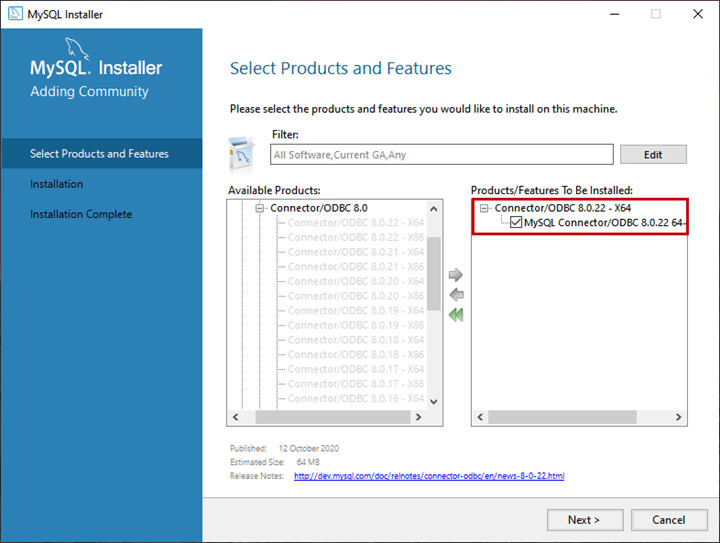This screenshot has width=720, height=543.
Task: Click scroll down arrow in Available Products
Action: (433, 402)
